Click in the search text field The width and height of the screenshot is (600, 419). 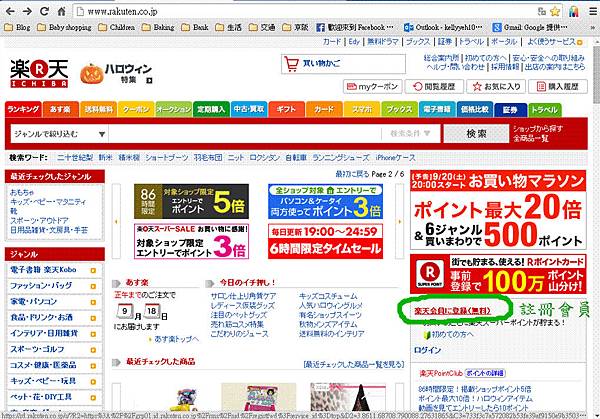(245, 134)
